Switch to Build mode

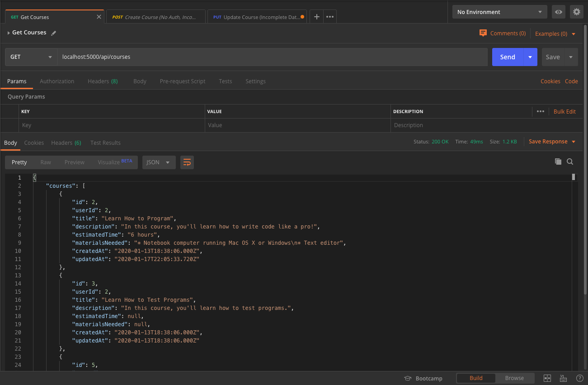[x=476, y=378]
